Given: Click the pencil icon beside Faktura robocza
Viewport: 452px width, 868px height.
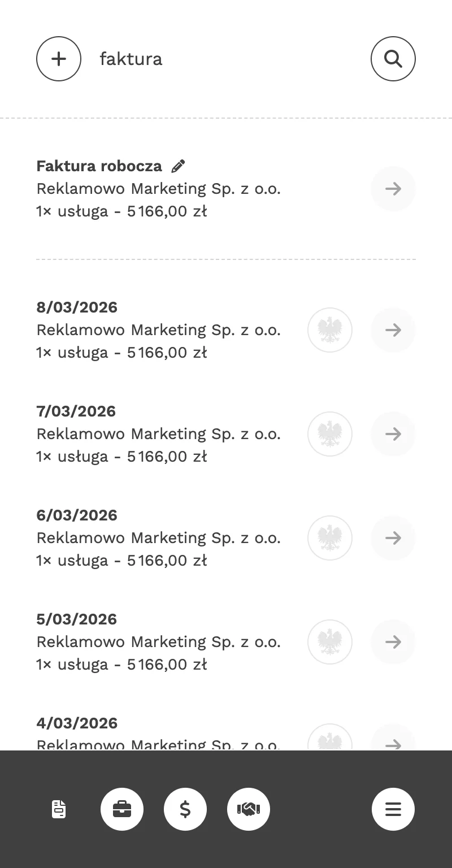Looking at the screenshot, I should 178,166.
